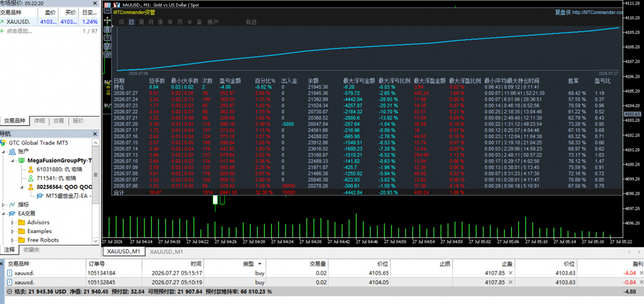The height and width of the screenshot is (304, 644).
Task: Select the second XAUUSD.,M1 chart tab
Action: 166,252
